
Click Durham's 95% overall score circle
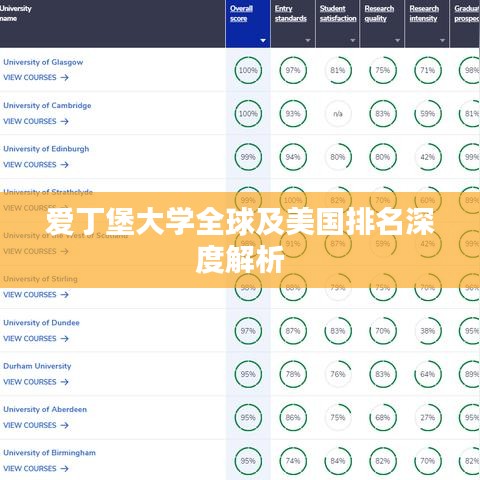[x=248, y=374]
